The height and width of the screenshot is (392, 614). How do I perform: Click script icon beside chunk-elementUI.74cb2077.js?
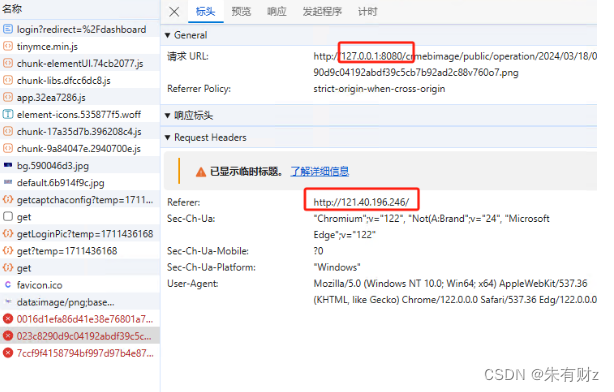[x=8, y=63]
